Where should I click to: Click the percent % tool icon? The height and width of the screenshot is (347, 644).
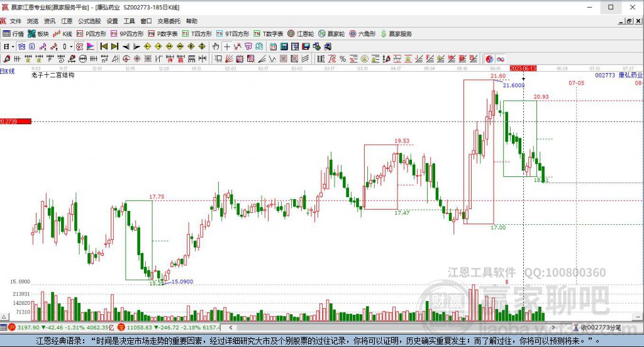coord(343,59)
